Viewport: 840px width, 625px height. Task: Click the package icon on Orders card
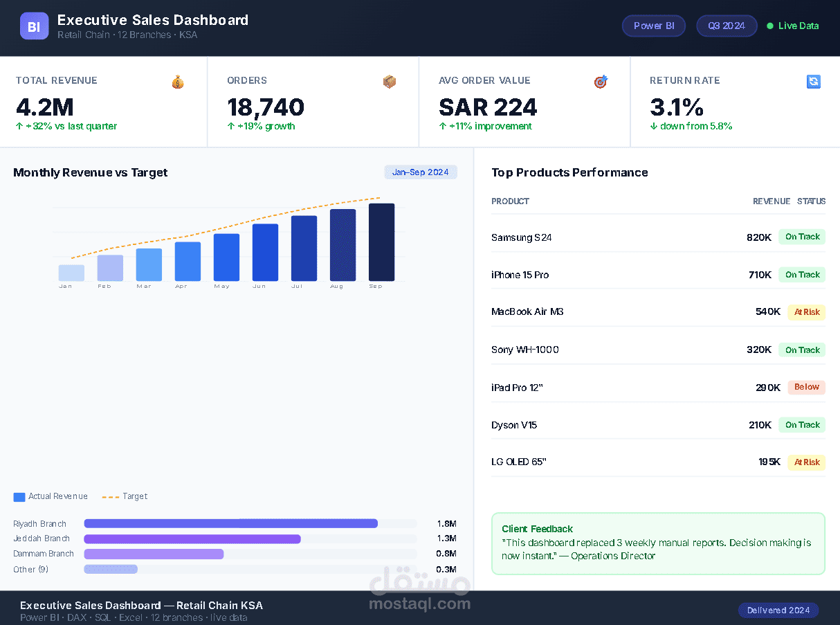(x=390, y=82)
